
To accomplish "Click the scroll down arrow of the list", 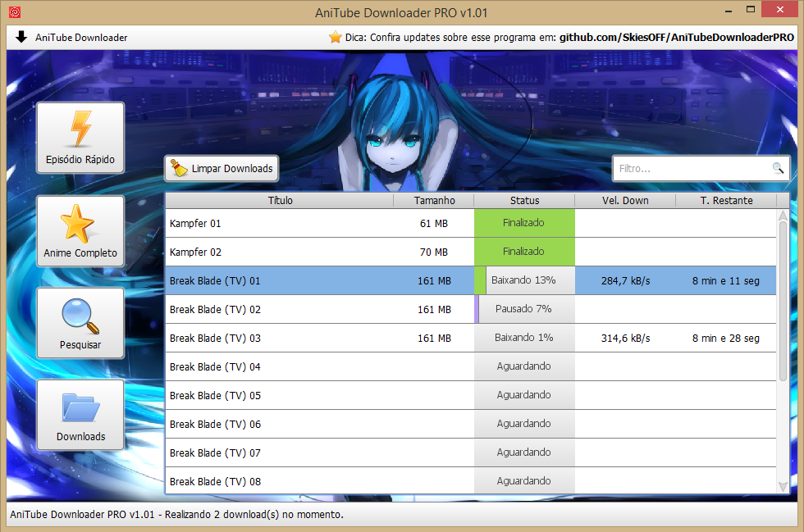I will (x=783, y=486).
